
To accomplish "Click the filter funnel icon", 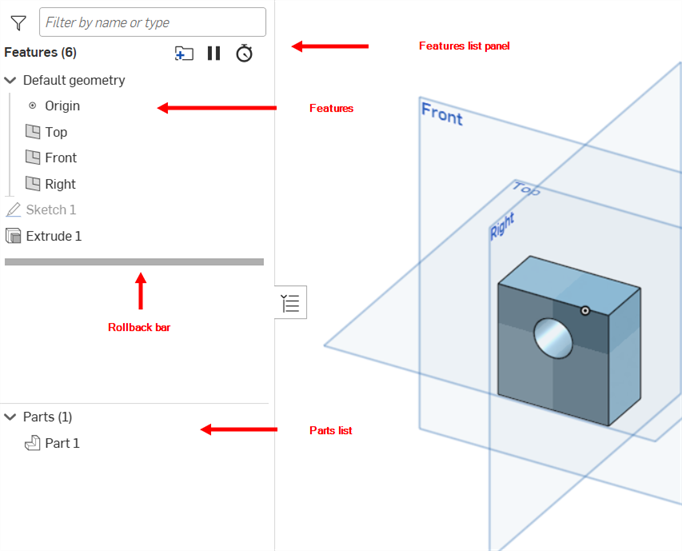I will 19,23.
